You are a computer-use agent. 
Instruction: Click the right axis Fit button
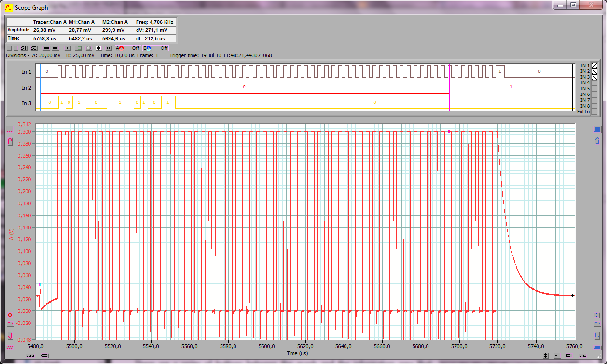pyautogui.click(x=598, y=324)
